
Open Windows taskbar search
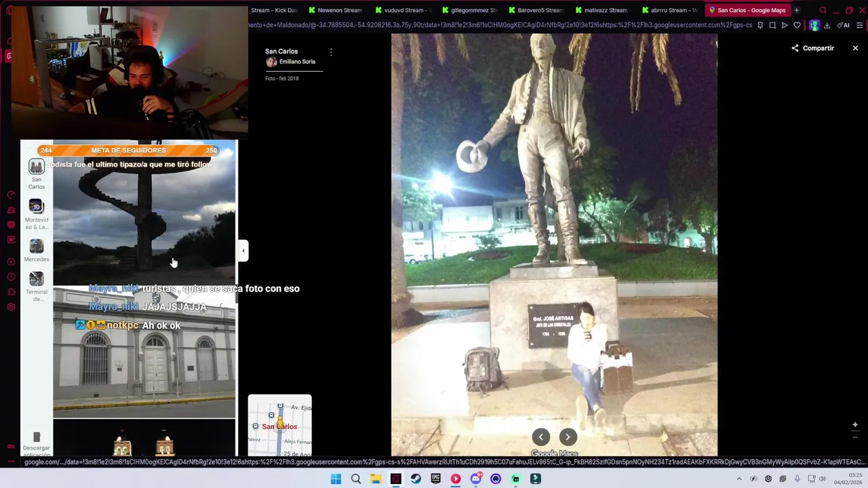point(356,479)
